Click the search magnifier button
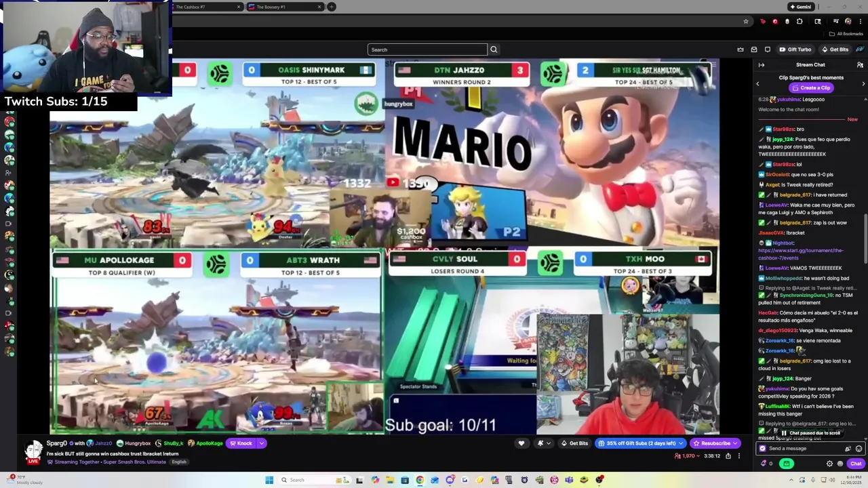The width and height of the screenshot is (868, 488). [x=494, y=49]
